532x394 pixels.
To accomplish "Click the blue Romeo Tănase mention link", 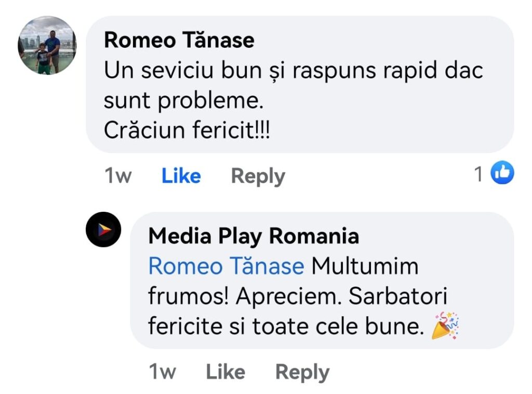I will (226, 266).
